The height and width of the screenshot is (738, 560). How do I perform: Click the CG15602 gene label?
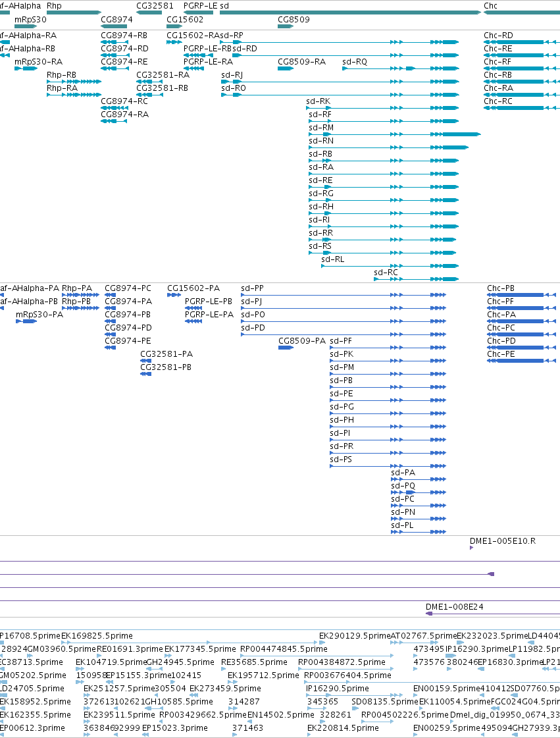click(x=185, y=19)
